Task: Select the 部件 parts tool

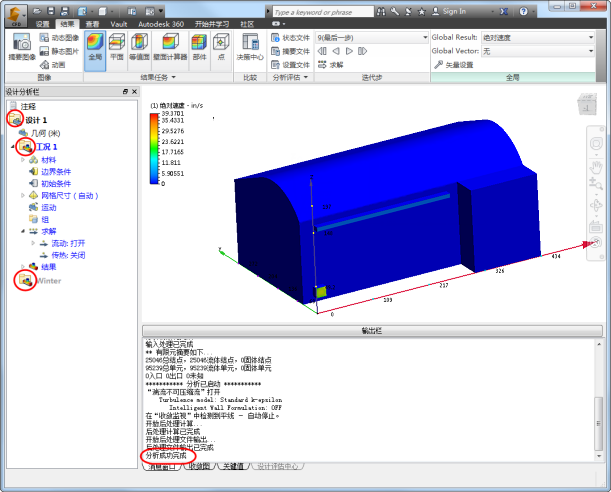Action: 199,48
